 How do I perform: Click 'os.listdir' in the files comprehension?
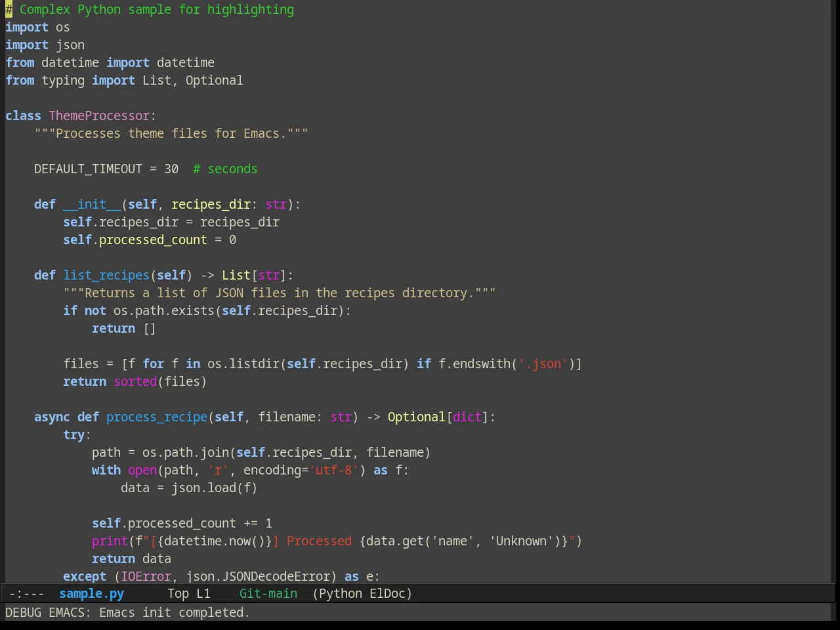(x=243, y=364)
